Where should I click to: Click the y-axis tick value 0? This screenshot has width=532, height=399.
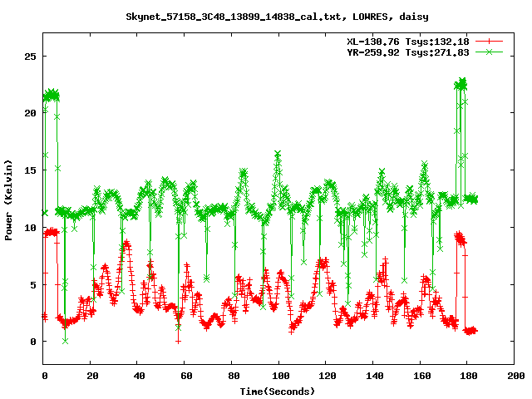tap(33, 342)
